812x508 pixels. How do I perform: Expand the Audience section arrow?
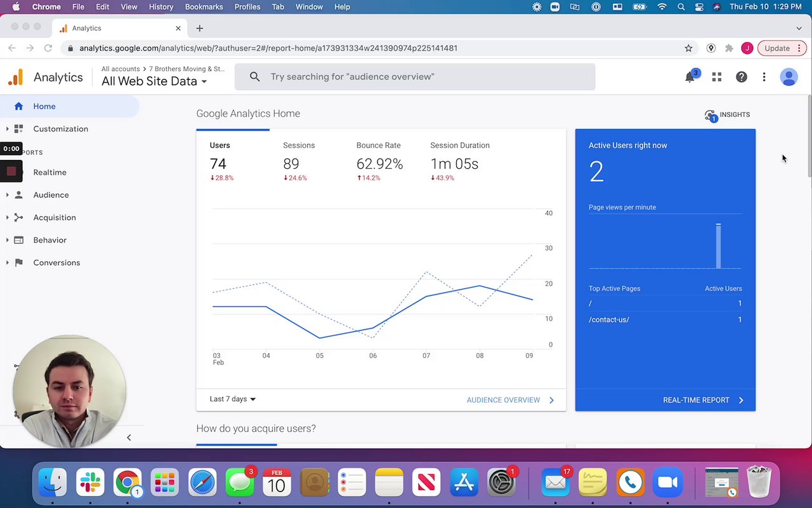point(7,195)
